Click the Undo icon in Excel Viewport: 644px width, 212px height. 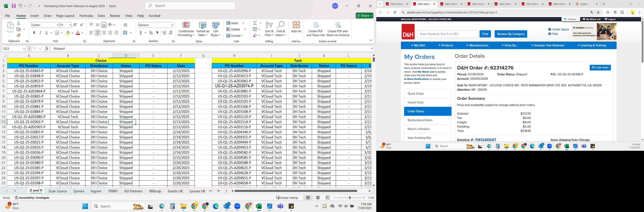(21, 6)
